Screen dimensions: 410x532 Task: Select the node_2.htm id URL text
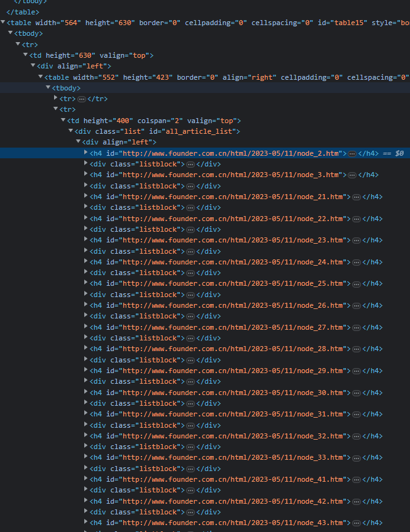pyautogui.click(x=231, y=153)
